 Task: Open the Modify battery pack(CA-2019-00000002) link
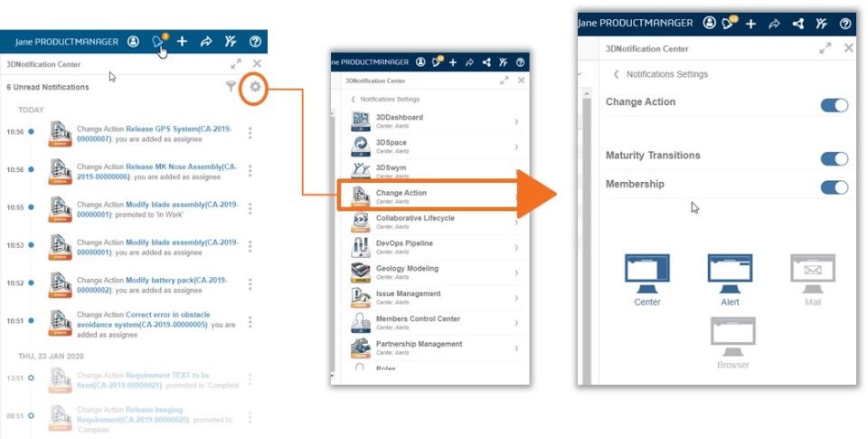tap(152, 285)
